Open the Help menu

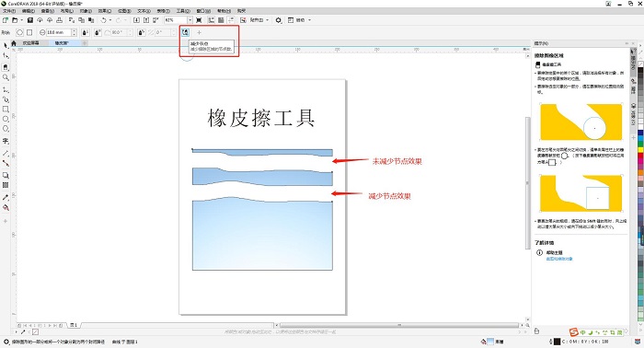coord(224,11)
